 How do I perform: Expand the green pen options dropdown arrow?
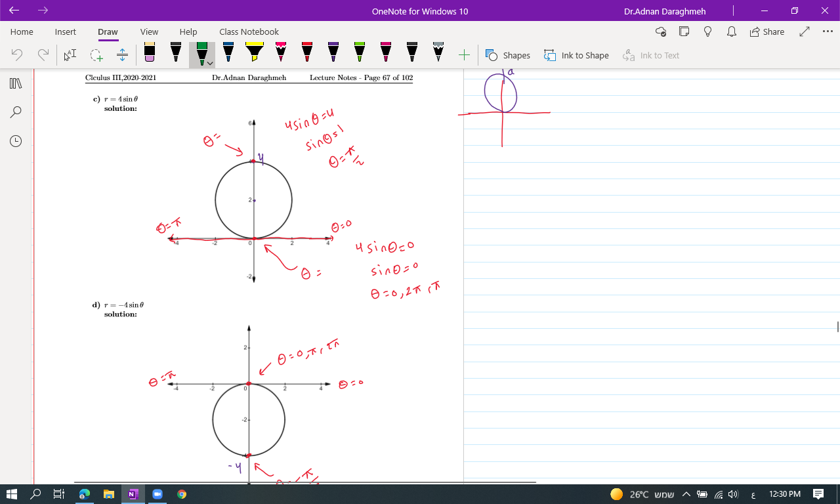[209, 63]
